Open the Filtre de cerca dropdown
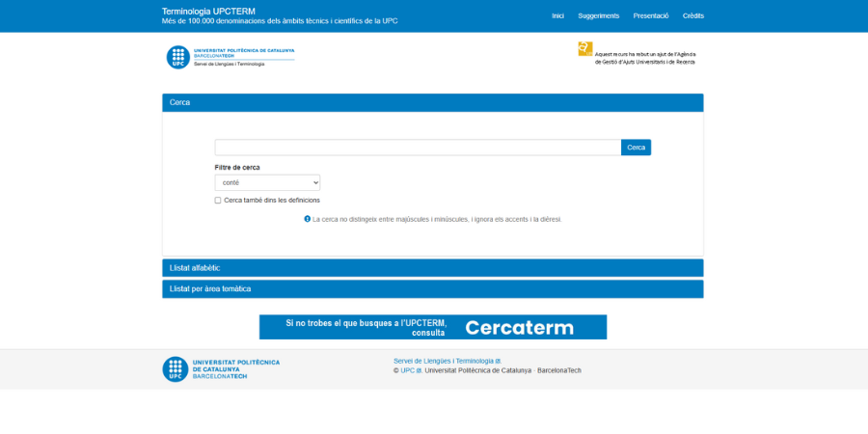The image size is (868, 434). point(267,182)
